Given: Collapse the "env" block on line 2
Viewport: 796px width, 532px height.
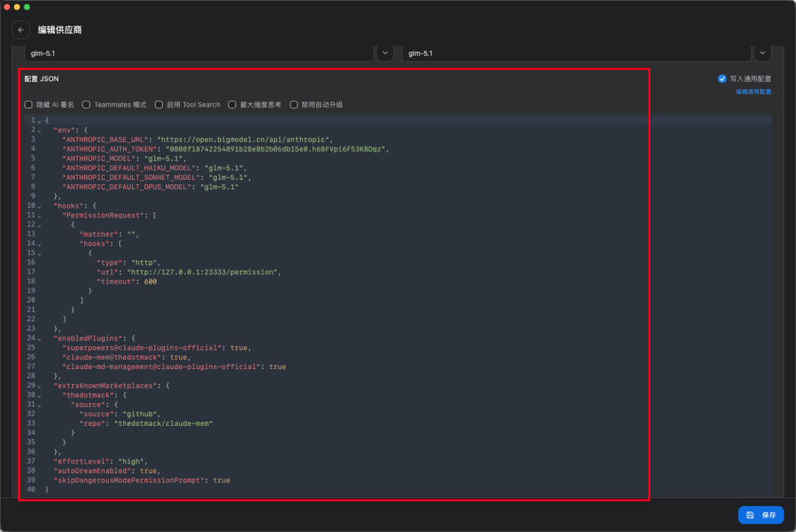Looking at the screenshot, I should 39,130.
